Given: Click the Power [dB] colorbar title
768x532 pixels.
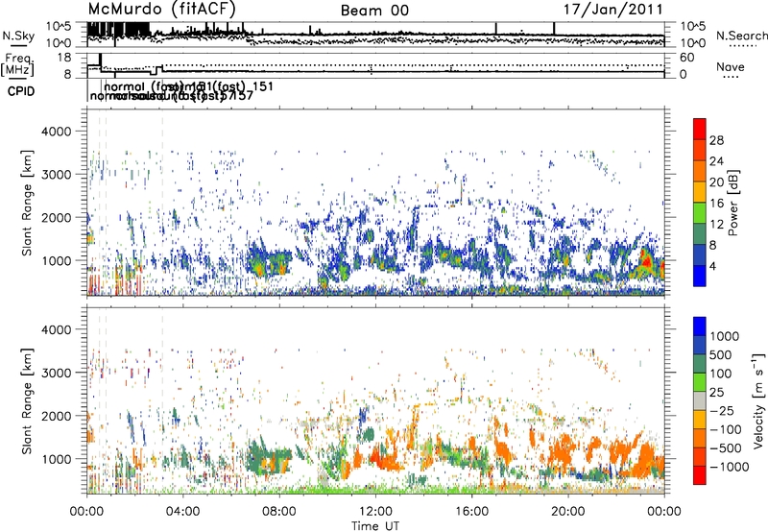Looking at the screenshot, I should pyautogui.click(x=732, y=203).
